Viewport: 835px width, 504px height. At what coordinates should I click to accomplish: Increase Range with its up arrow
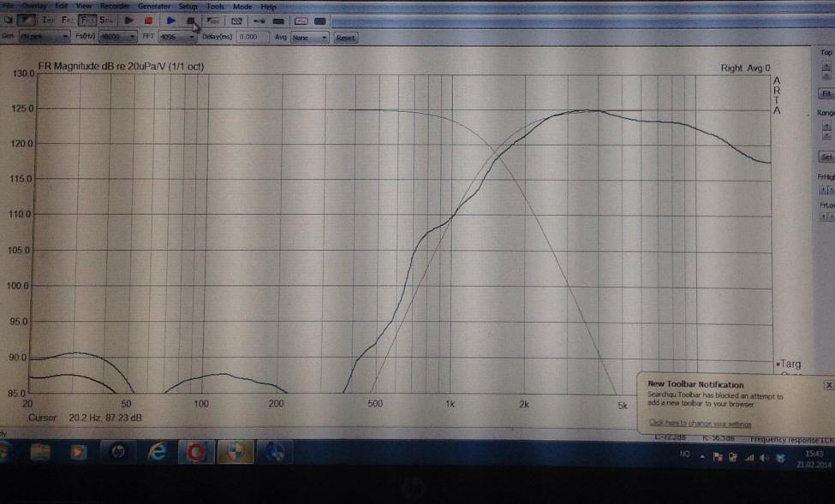click(826, 126)
